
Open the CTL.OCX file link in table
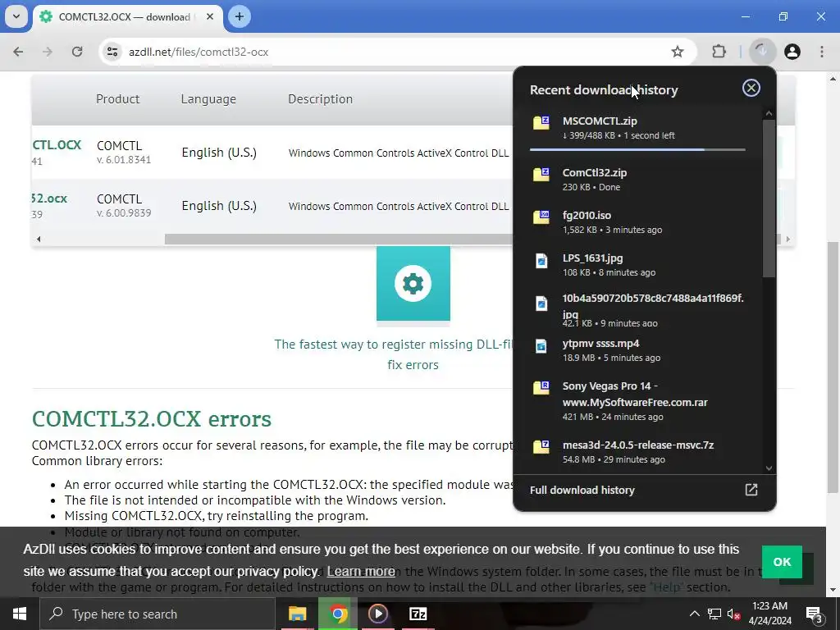click(57, 145)
